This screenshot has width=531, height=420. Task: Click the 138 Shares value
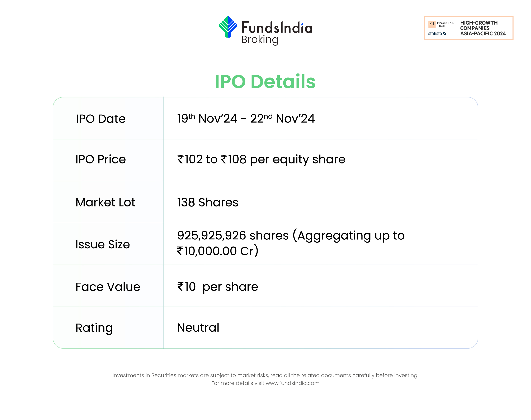[x=208, y=202]
